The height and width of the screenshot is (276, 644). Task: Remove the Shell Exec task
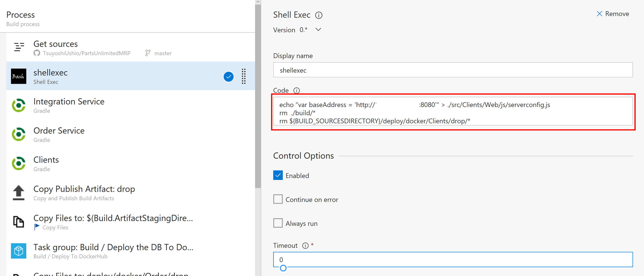click(x=612, y=14)
